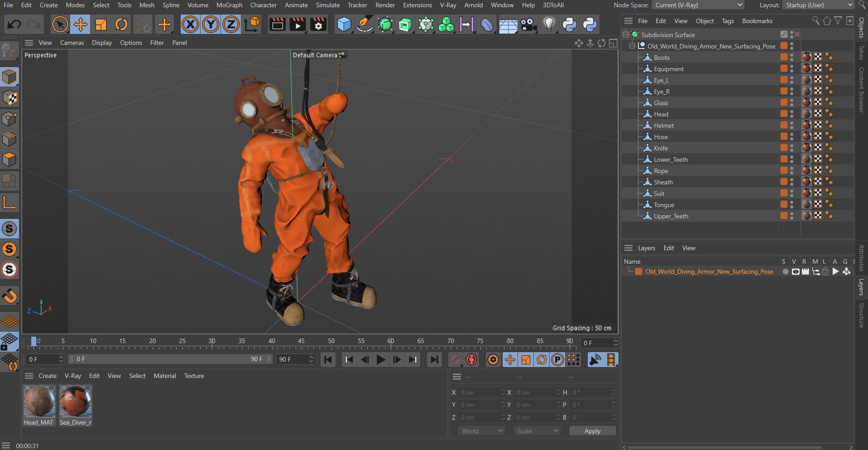Open the World coordinate system dropdown

tap(482, 431)
